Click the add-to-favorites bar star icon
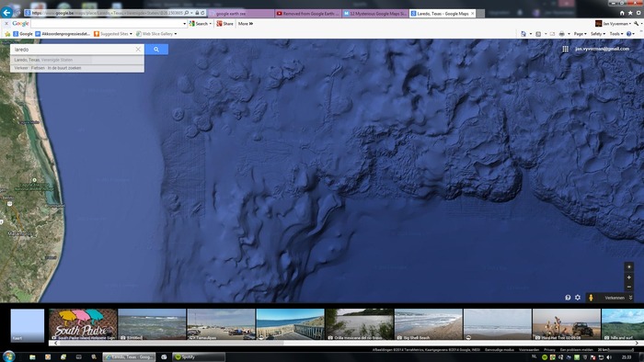Image resolution: width=644 pixels, height=362 pixels. pyautogui.click(x=7, y=34)
